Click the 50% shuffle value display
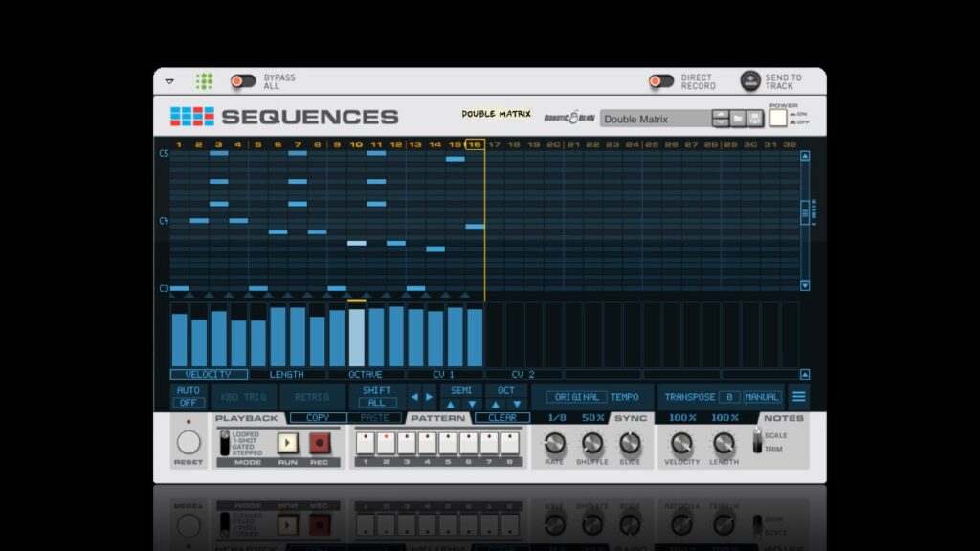980x551 pixels. tap(592, 417)
